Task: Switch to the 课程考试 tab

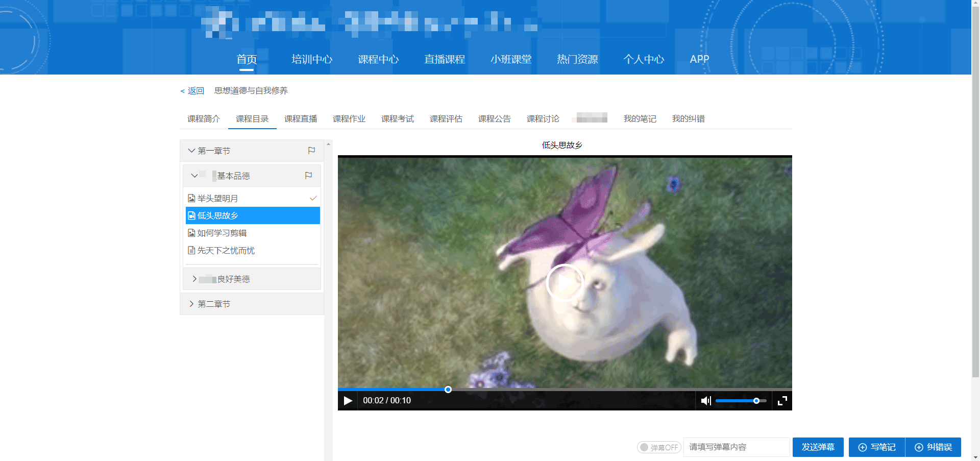Action: pos(398,118)
